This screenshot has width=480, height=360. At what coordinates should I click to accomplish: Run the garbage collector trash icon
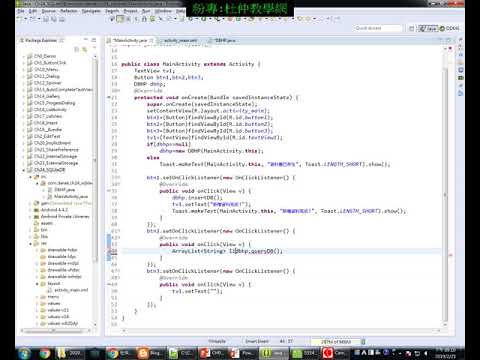tap(363, 341)
